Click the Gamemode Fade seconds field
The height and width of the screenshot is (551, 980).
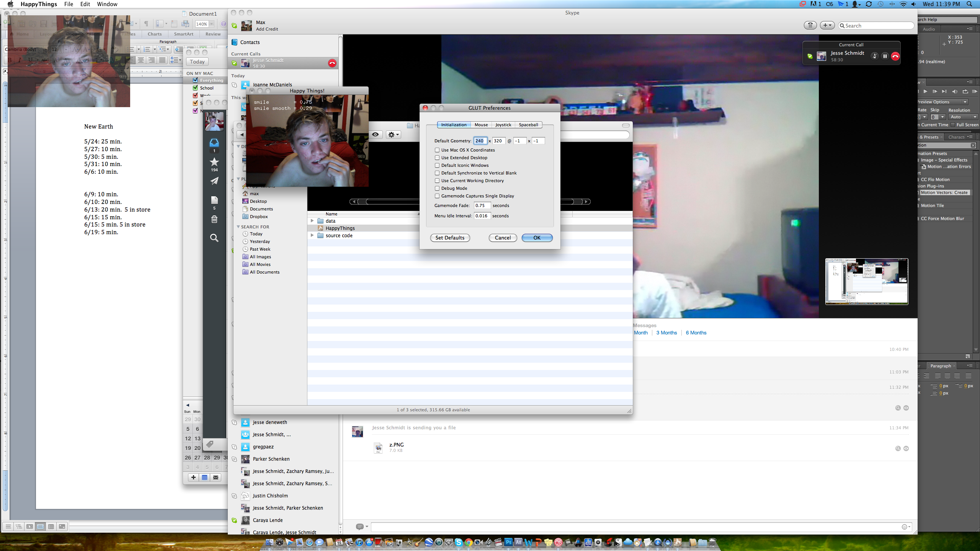482,205
